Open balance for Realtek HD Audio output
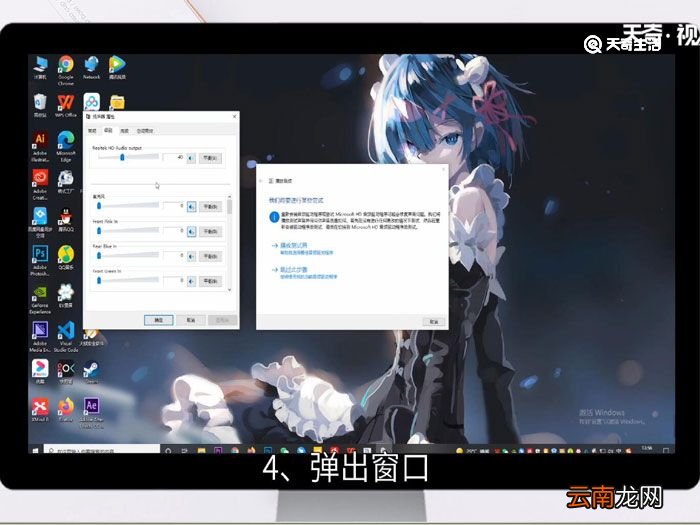Screen dimensions: 700x525 click(210, 158)
